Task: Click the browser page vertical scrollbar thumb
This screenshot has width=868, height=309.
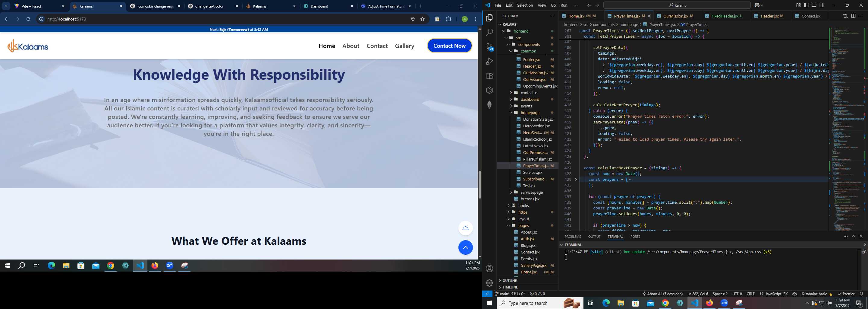Action: click(x=480, y=184)
